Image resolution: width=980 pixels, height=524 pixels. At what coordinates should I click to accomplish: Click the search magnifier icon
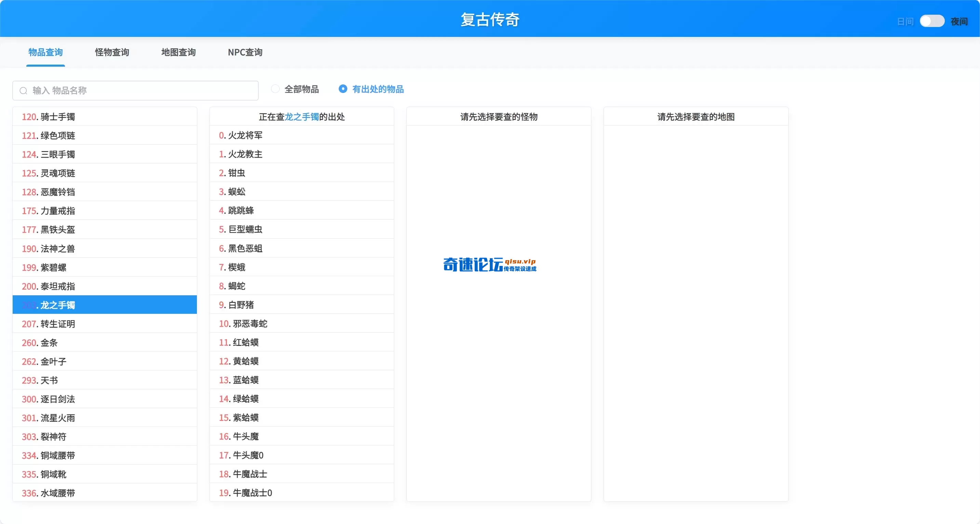23,90
